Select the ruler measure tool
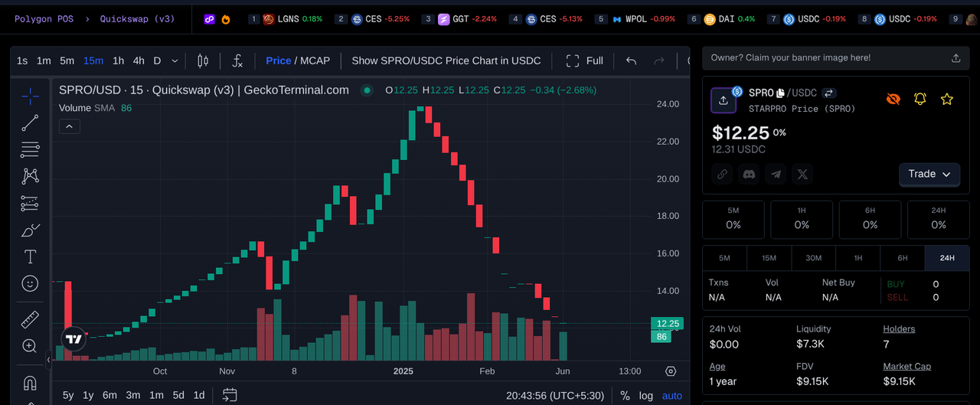 click(30, 318)
